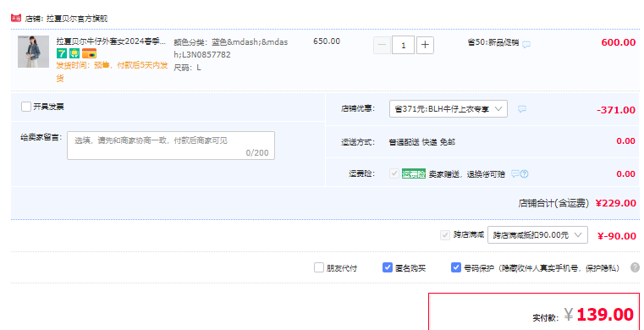Click the item subtotal 600.00
644x330 pixels.
point(618,42)
